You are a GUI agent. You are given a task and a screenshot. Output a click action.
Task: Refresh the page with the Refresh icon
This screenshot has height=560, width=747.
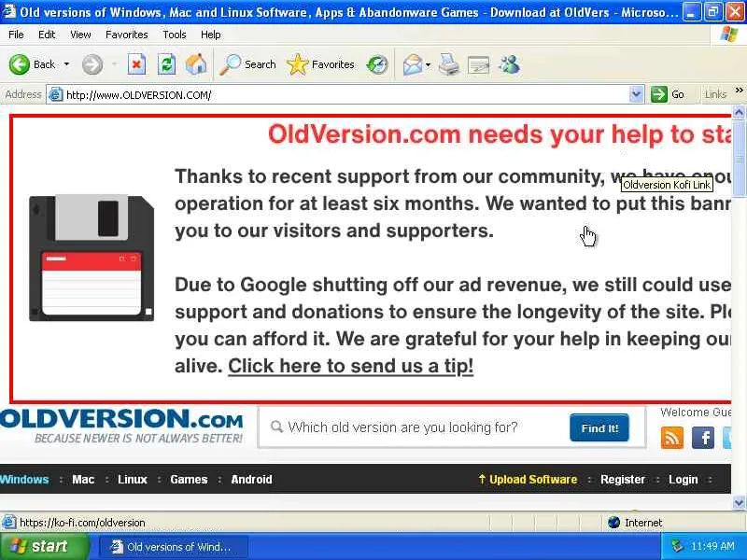point(166,64)
